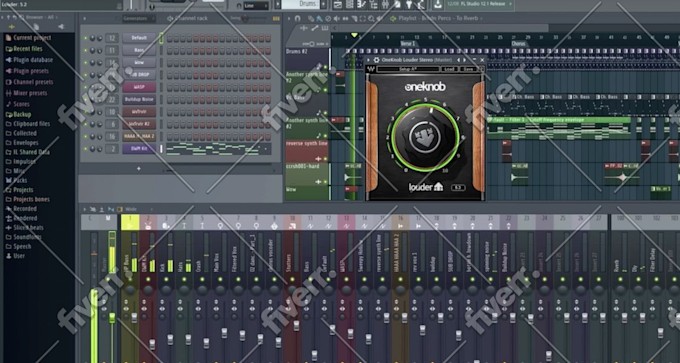Open the Playlist options menu arrow
Image resolution: width=680 pixels, height=363 pixels.
[x=289, y=18]
